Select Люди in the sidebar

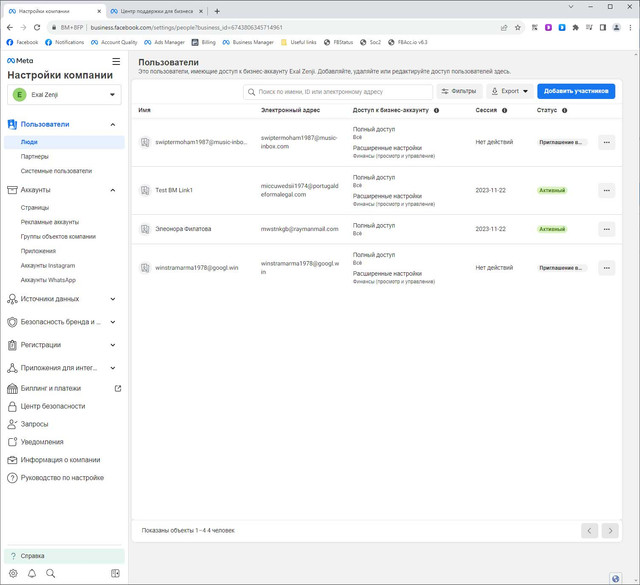tap(64, 142)
